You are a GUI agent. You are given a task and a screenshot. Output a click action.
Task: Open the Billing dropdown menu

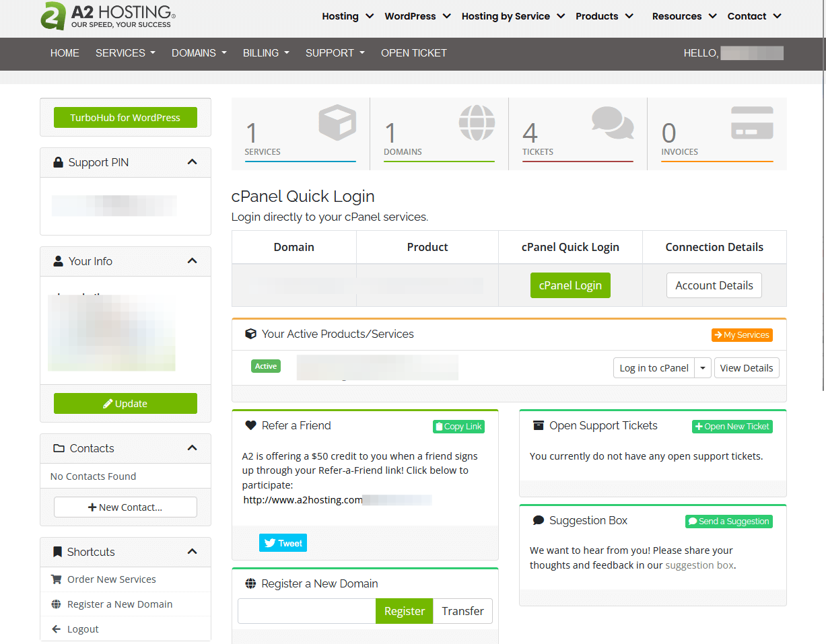pos(266,53)
